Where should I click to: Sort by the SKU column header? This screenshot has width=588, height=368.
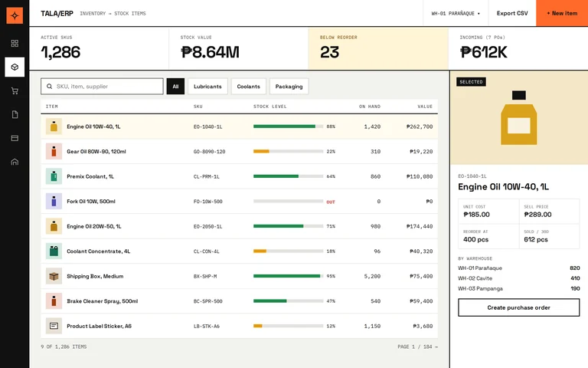[198, 107]
